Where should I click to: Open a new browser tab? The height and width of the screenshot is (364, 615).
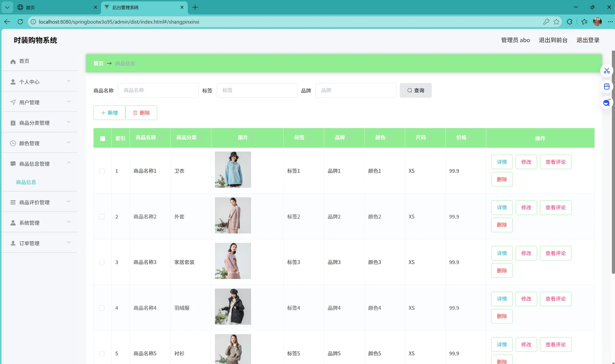click(x=195, y=7)
